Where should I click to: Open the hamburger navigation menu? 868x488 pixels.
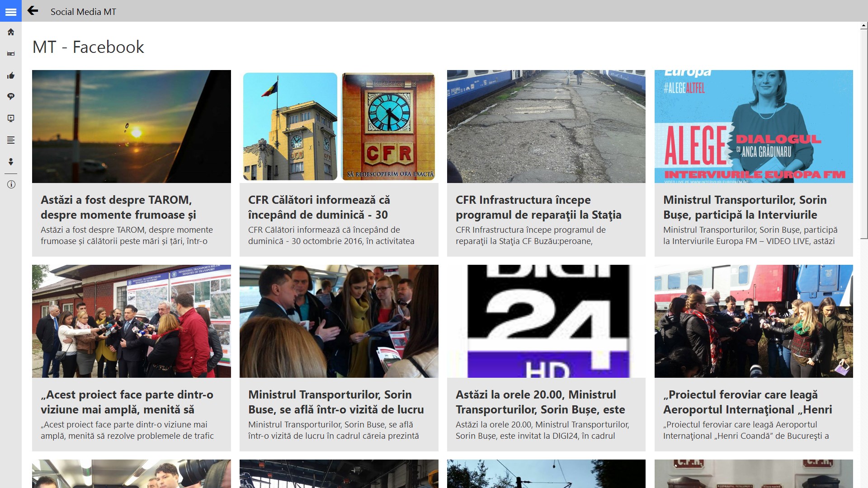pyautogui.click(x=11, y=11)
